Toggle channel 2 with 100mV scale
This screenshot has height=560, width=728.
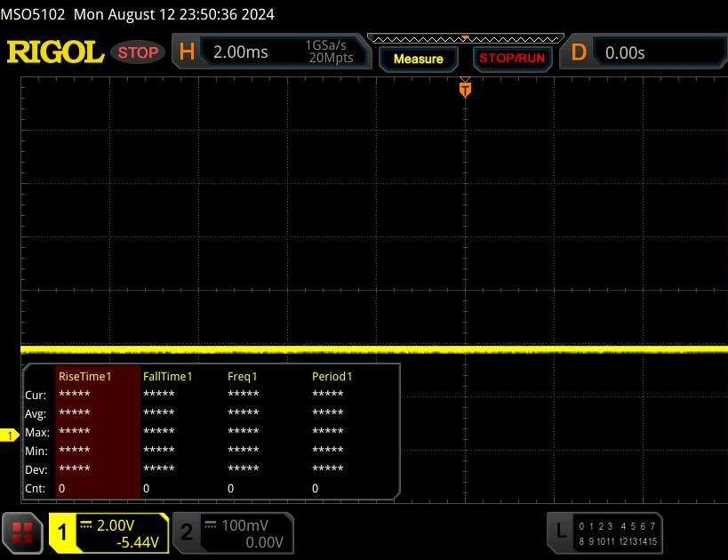[x=231, y=532]
